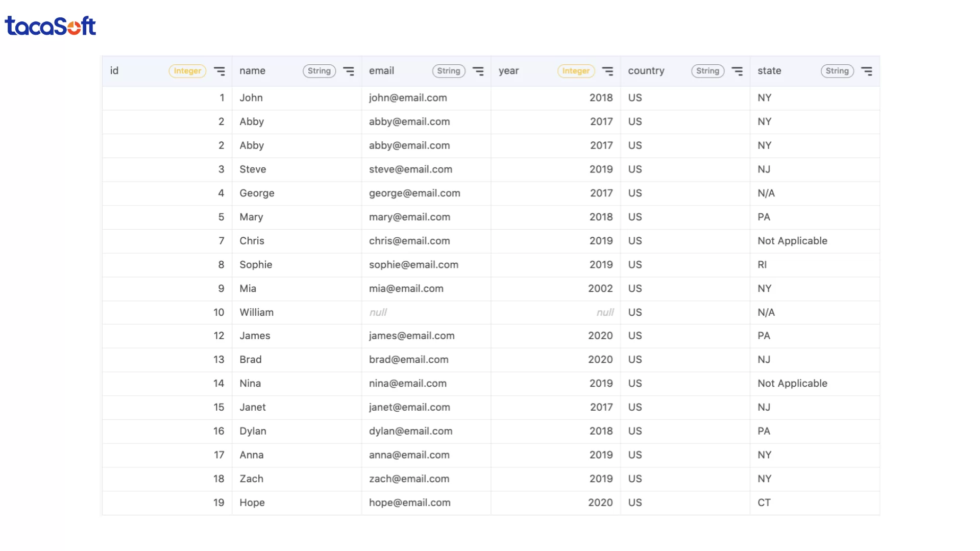Click the Integer type badge on year column

pos(576,71)
